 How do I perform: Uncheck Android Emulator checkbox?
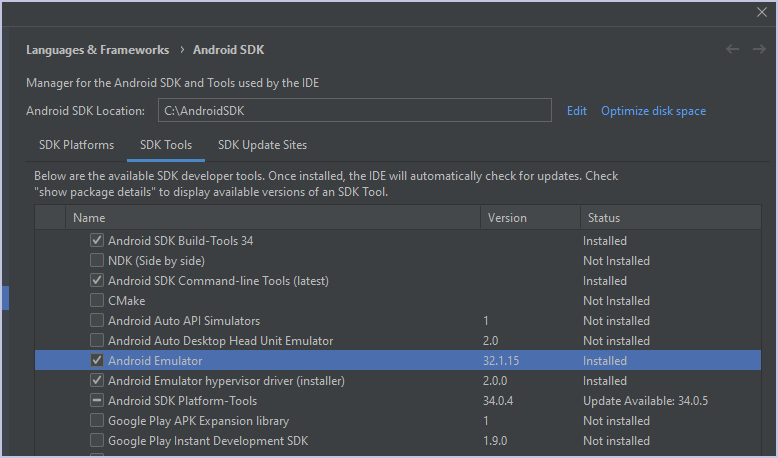(x=97, y=361)
